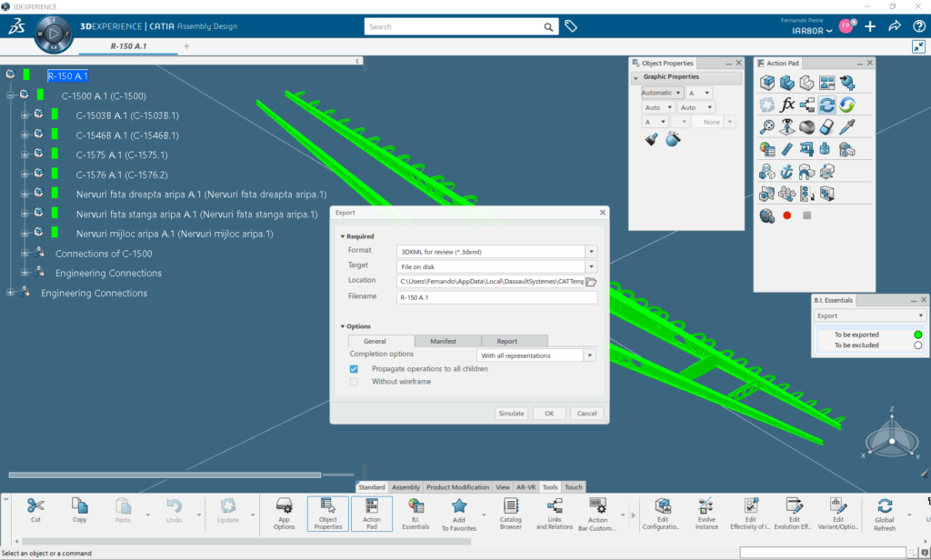Click the browse folder icon next to Location
The image size is (931, 560).
point(591,282)
